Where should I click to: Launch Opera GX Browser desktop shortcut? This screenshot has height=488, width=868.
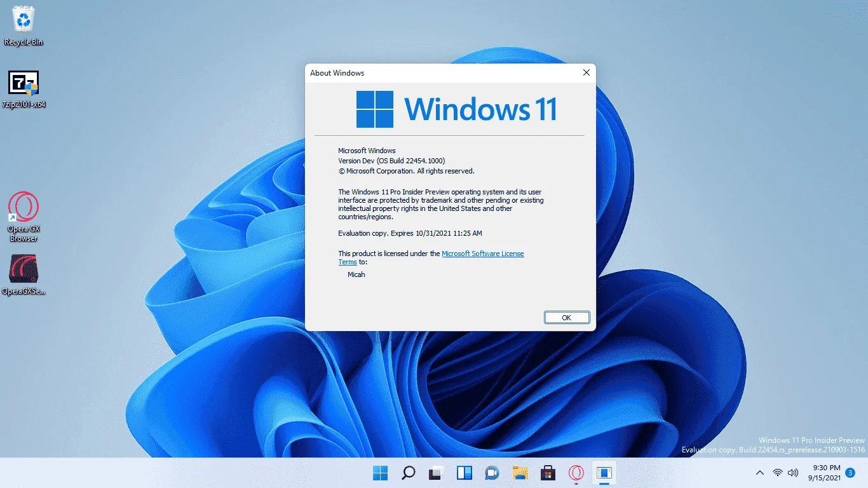coord(24,217)
